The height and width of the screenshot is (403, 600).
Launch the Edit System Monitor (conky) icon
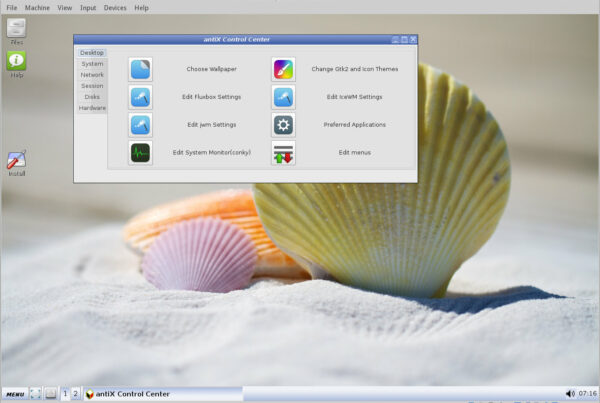click(141, 153)
